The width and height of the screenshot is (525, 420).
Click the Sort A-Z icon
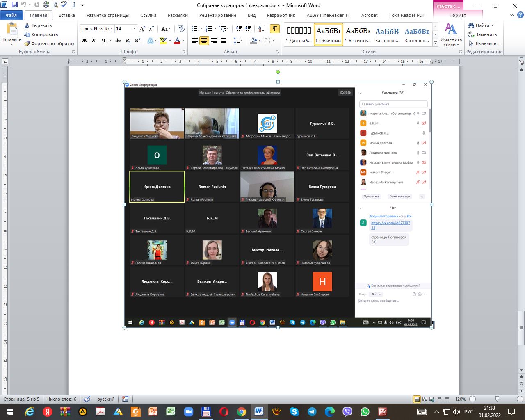[x=261, y=29]
